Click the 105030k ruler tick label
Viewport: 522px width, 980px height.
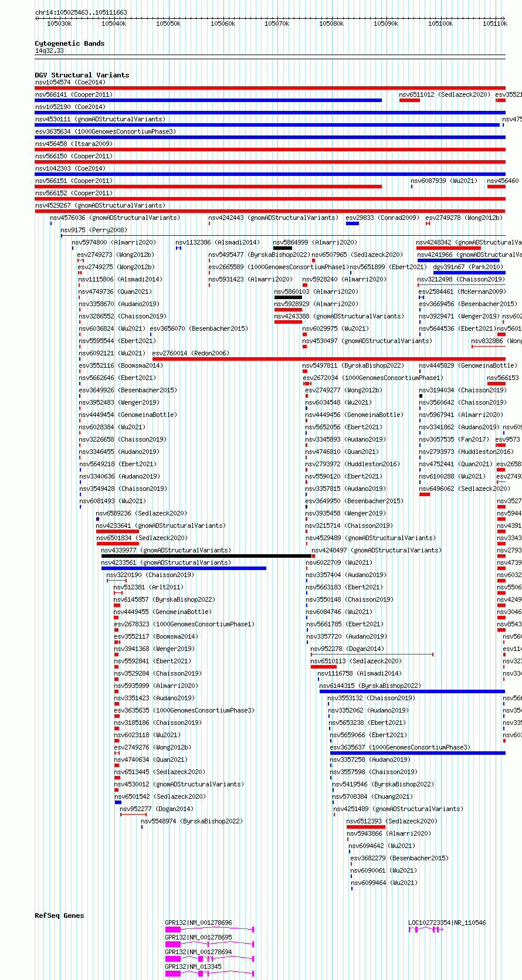(x=59, y=23)
